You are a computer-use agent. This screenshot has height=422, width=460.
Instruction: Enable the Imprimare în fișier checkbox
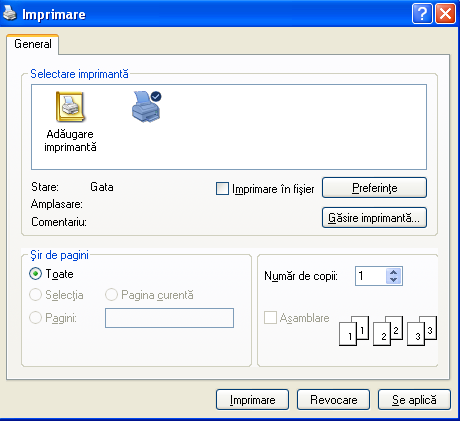click(x=222, y=188)
